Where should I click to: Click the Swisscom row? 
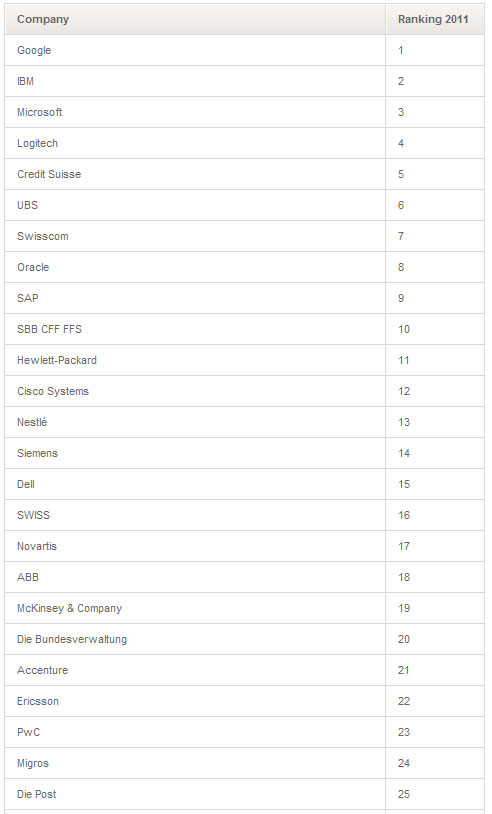(244, 236)
